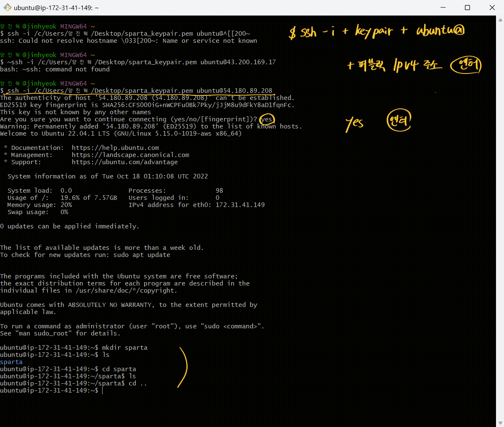Image resolution: width=504 pixels, height=427 pixels.
Task: Open the https://ubuntu.com/advantage link
Action: 125,162
